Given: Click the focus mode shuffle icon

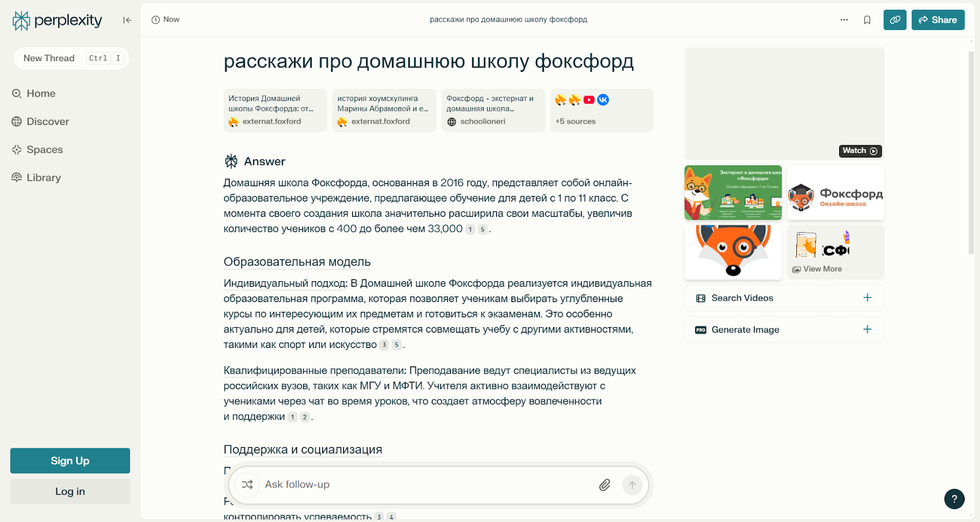Looking at the screenshot, I should click(247, 485).
